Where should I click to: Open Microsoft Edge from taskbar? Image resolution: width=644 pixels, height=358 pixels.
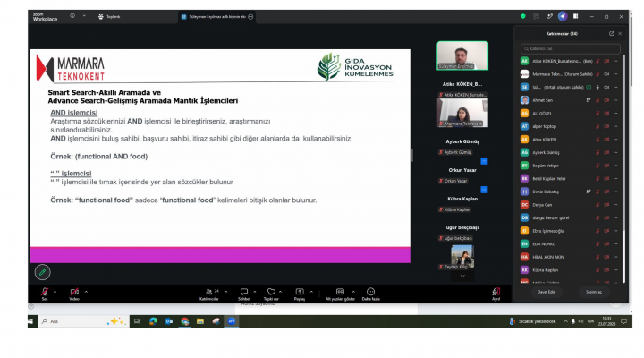pos(153,321)
